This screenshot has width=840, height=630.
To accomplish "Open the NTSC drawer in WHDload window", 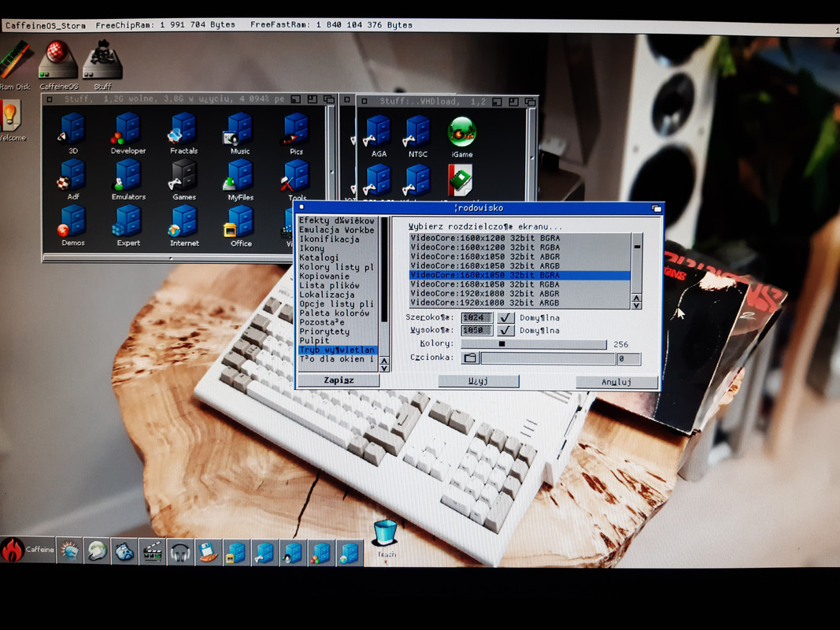I will 417,132.
